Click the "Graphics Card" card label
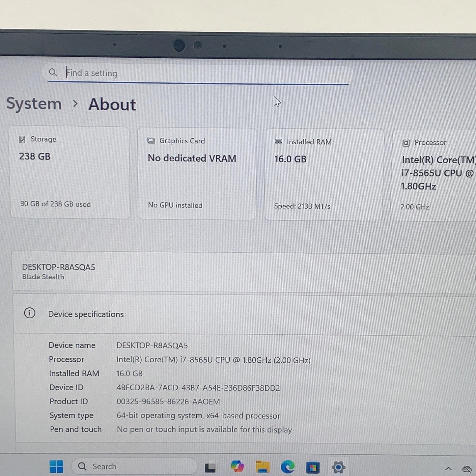The image size is (476, 476). click(x=182, y=141)
